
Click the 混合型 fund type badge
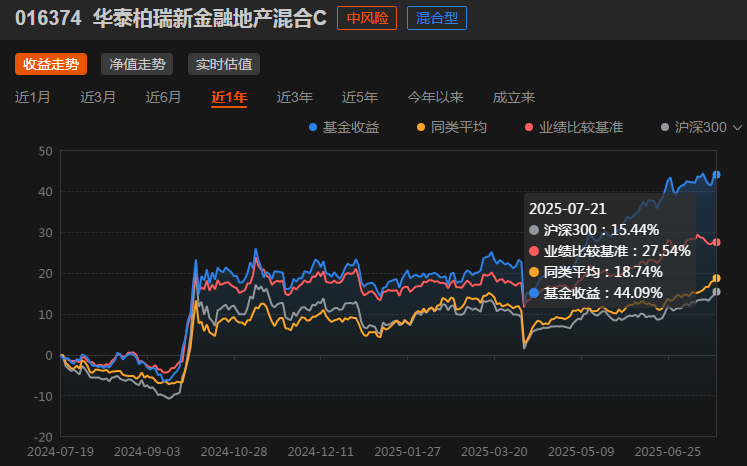437,18
